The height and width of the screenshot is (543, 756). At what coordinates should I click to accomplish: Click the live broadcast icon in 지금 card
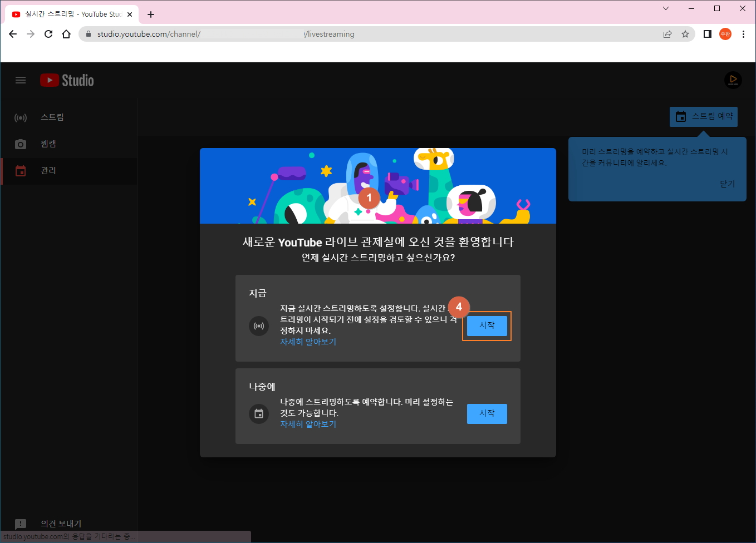pyautogui.click(x=259, y=326)
